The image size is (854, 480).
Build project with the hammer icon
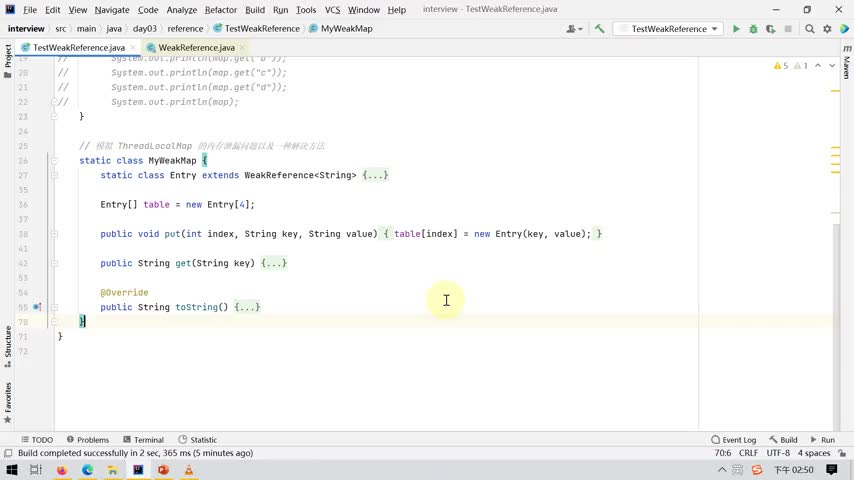tap(600, 29)
